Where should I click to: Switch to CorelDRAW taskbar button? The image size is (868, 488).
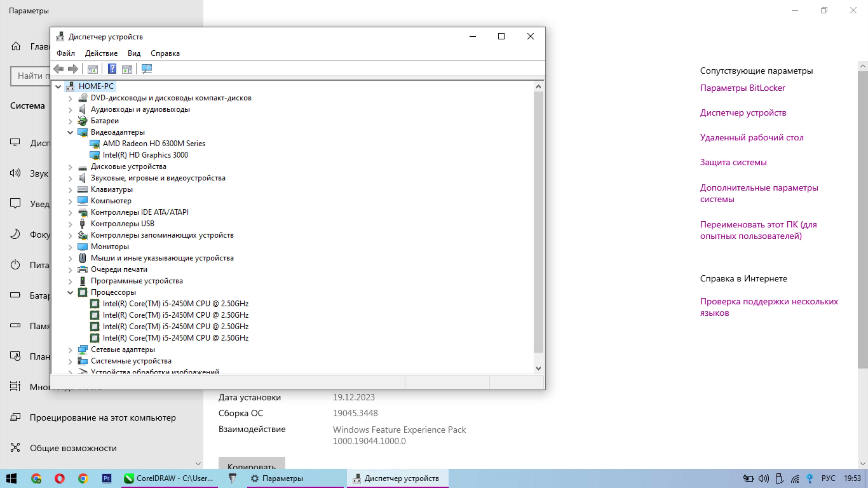click(169, 479)
